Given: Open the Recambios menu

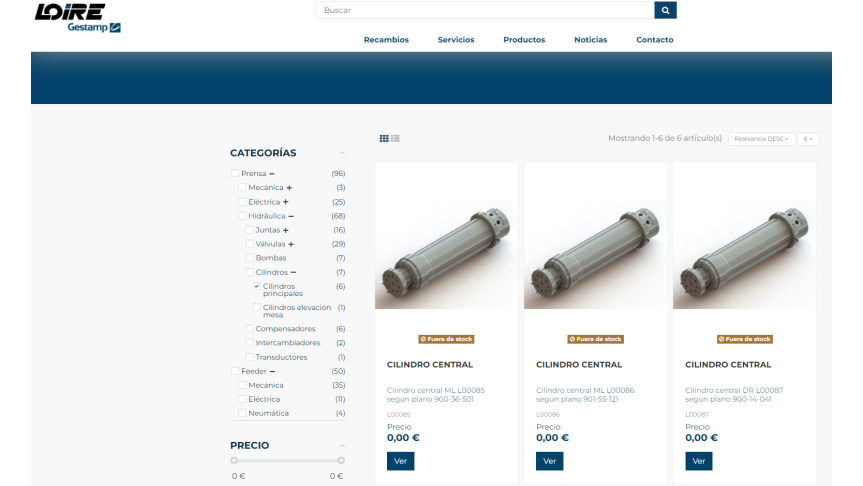Looking at the screenshot, I should [386, 40].
